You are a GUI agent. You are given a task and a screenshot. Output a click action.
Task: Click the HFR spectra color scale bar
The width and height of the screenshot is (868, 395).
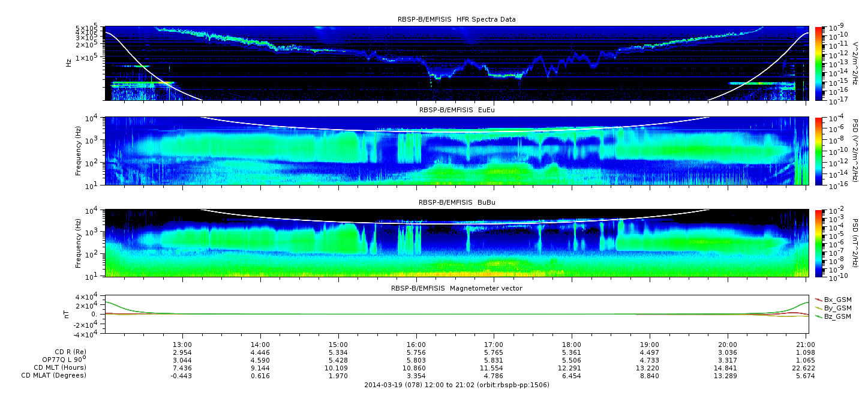[818, 63]
